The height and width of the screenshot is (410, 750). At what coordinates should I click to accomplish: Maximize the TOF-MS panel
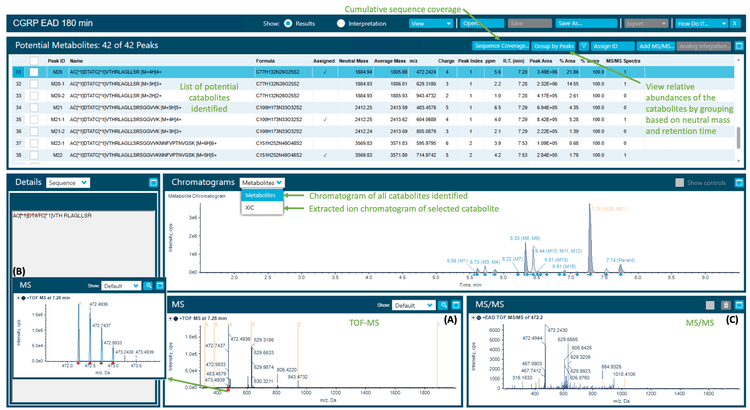[x=456, y=305]
